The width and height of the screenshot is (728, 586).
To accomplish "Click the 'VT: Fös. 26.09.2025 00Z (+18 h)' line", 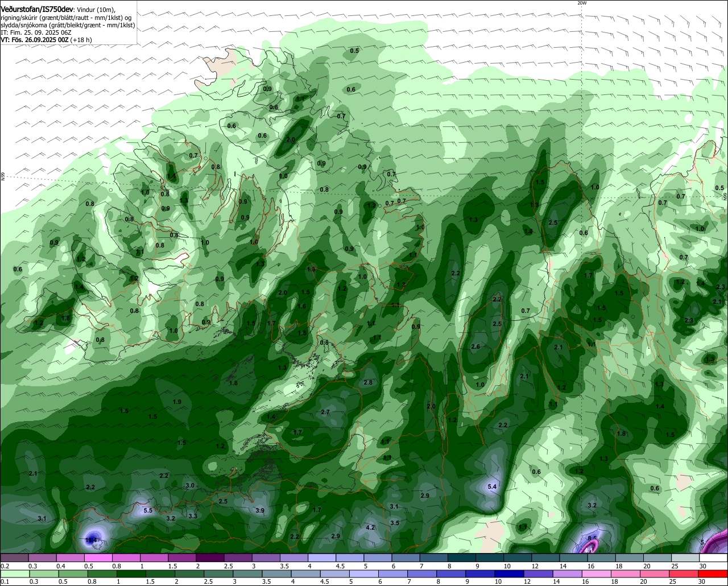I will (x=46, y=40).
